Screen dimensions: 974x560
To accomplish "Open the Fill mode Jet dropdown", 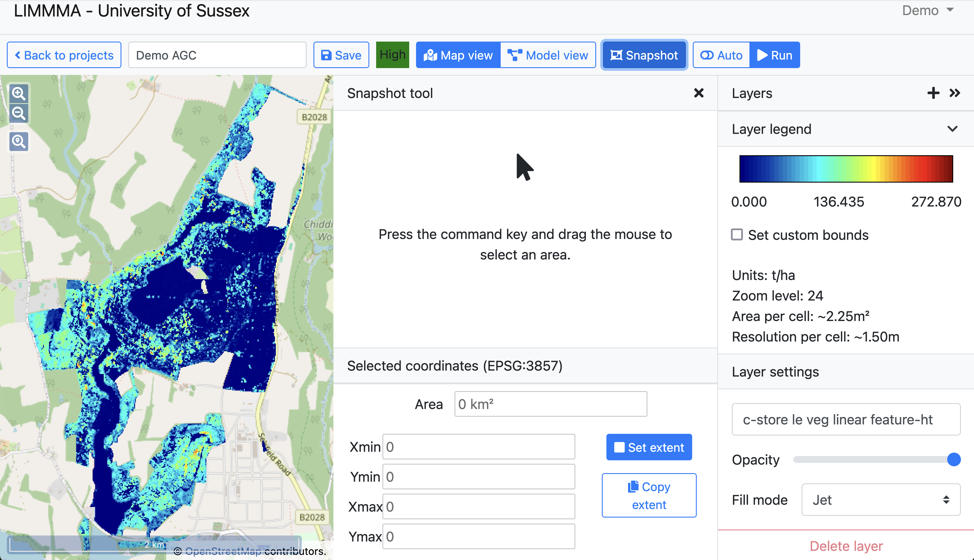I will (881, 500).
